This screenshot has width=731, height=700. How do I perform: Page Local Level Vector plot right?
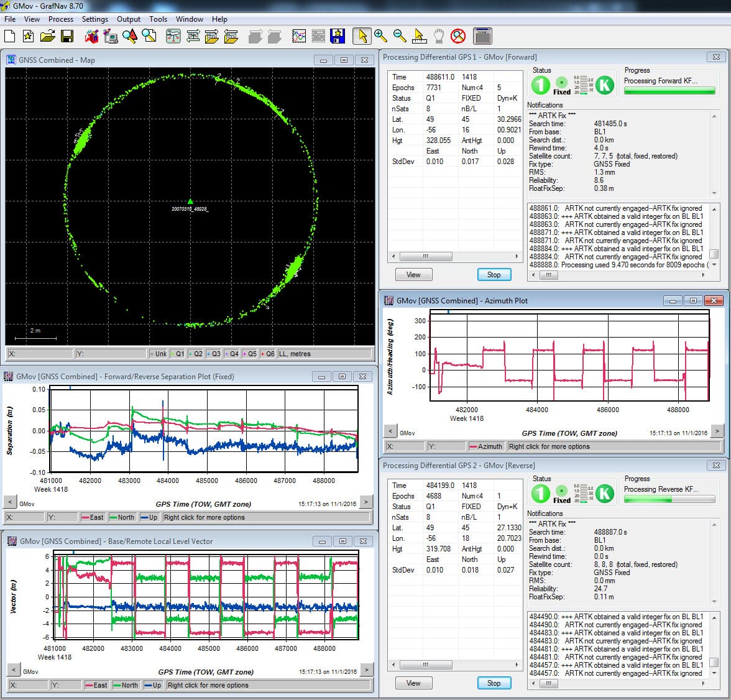coord(367,670)
